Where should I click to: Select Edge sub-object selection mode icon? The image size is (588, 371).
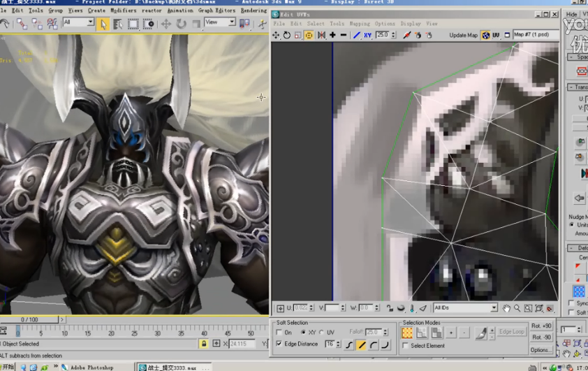click(x=422, y=333)
